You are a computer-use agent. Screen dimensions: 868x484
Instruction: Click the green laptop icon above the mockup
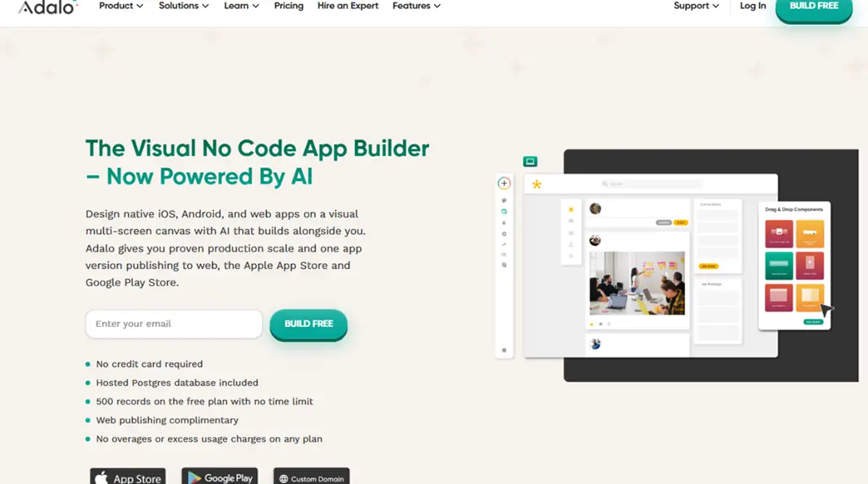(530, 161)
